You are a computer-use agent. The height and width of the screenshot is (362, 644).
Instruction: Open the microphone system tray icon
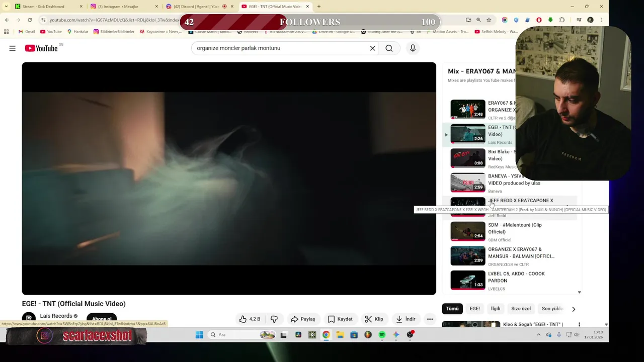[559, 335]
